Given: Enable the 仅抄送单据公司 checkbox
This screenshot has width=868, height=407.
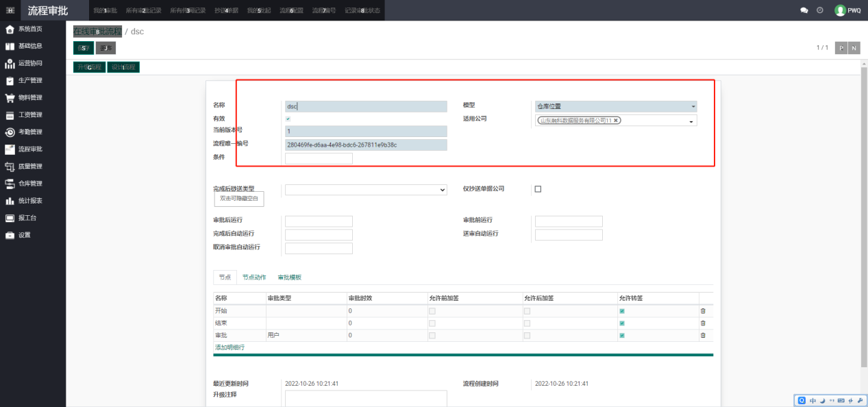Looking at the screenshot, I should coord(538,189).
